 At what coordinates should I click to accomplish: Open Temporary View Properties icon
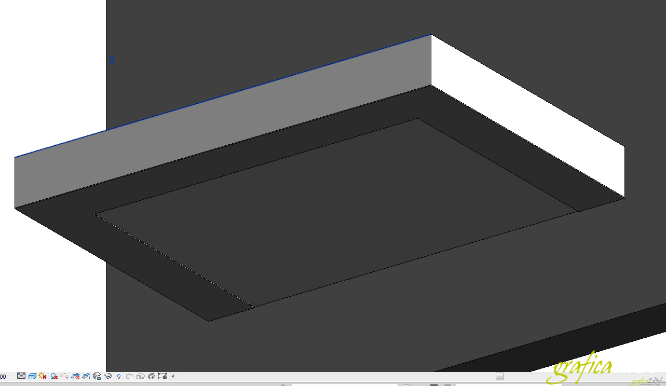pos(130,376)
